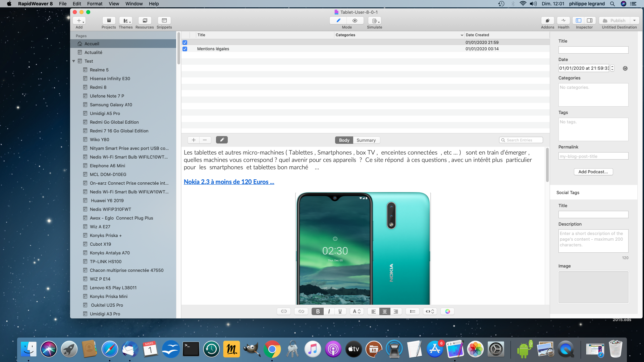Screen dimensions: 644x362
Task: Click the date stepper for entry date
Action: [x=612, y=68]
